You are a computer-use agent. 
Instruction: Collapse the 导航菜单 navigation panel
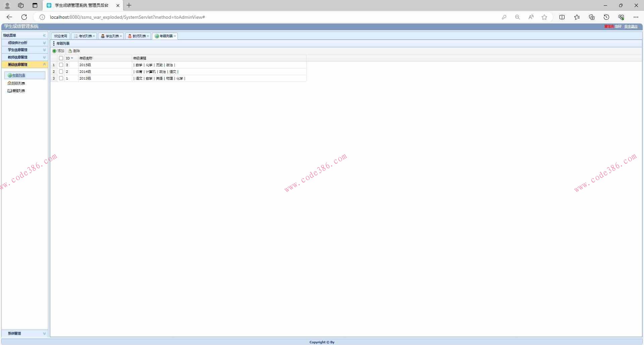pos(44,36)
